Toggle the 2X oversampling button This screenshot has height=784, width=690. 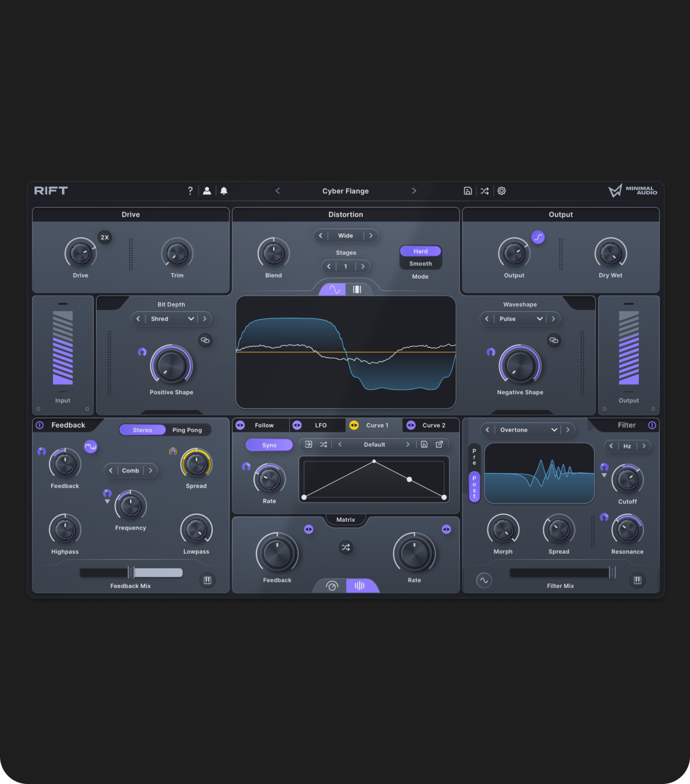coord(105,237)
